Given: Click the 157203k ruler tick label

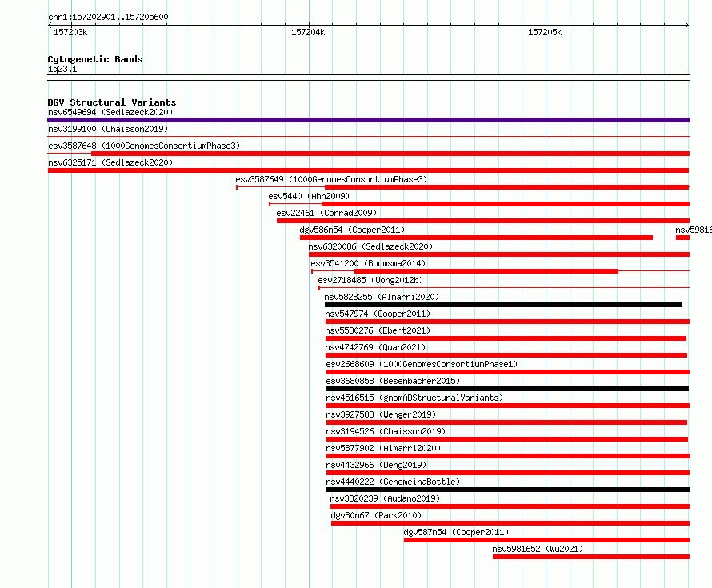Looking at the screenshot, I should tap(70, 32).
